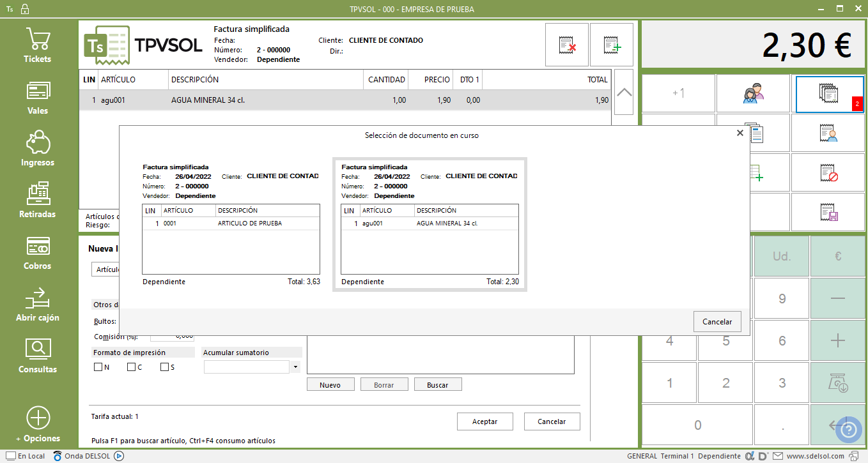Click documents in progress icon with badge 2
This screenshot has height=463, width=868.
point(829,94)
